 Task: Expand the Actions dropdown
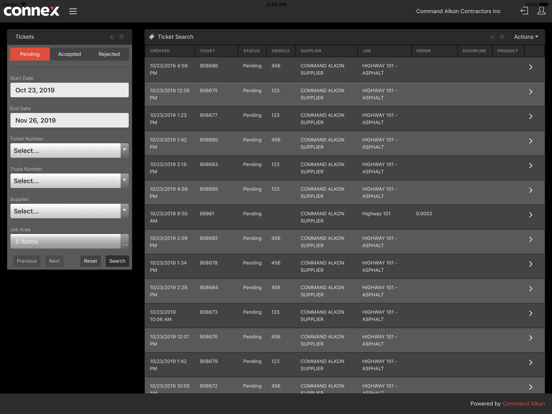coord(526,37)
